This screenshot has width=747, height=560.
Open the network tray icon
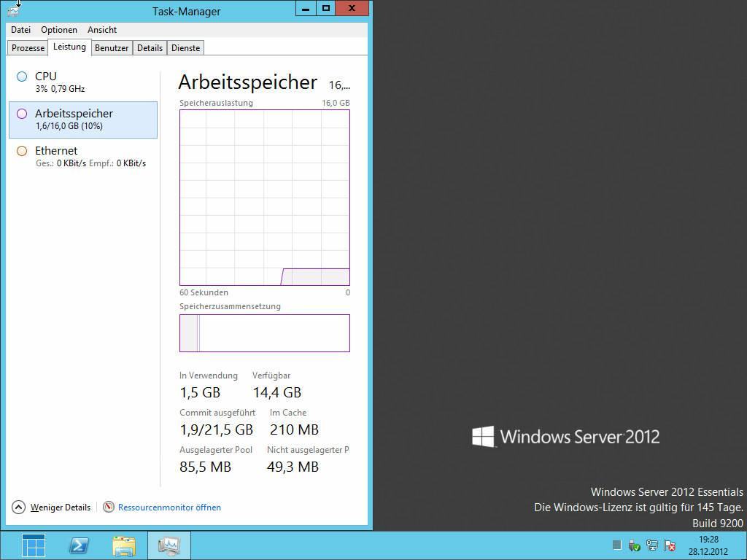coord(651,545)
